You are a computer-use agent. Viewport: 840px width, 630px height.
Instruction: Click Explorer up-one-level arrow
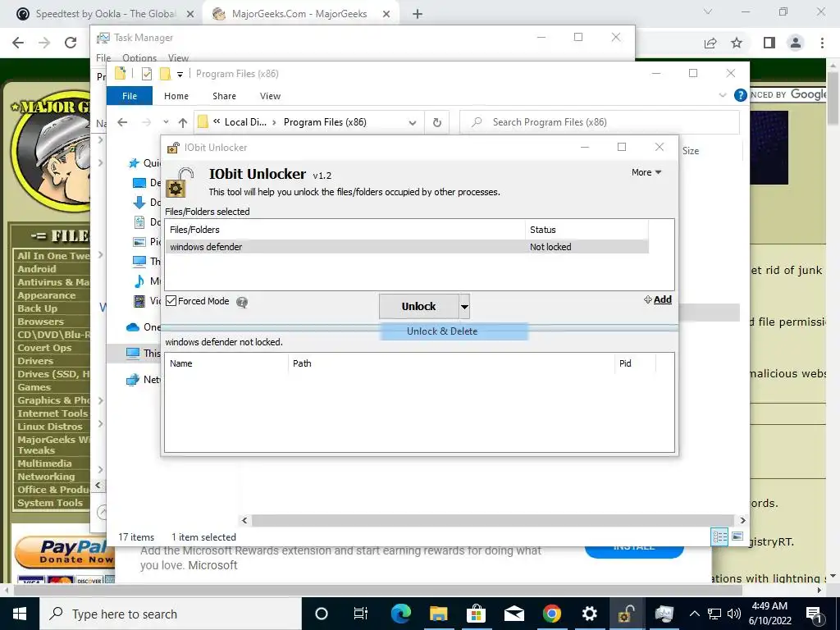pyautogui.click(x=183, y=123)
